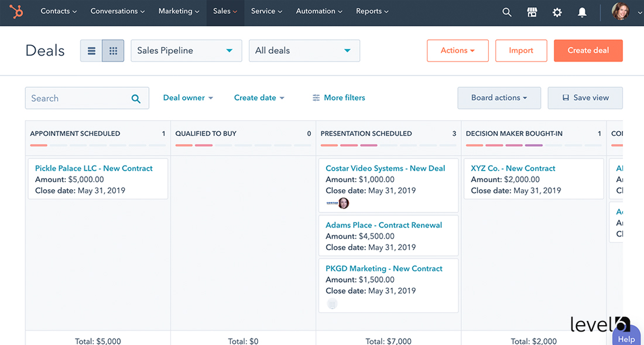This screenshot has width=644, height=345.
Task: Open the Adams Place Contract Renewal deal
Action: [383, 225]
